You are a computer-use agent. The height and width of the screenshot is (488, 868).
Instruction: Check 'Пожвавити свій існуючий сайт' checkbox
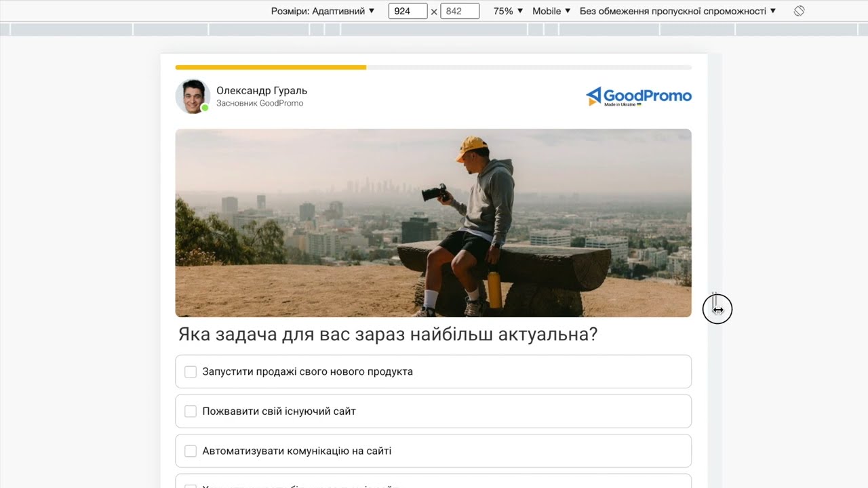[x=191, y=411]
